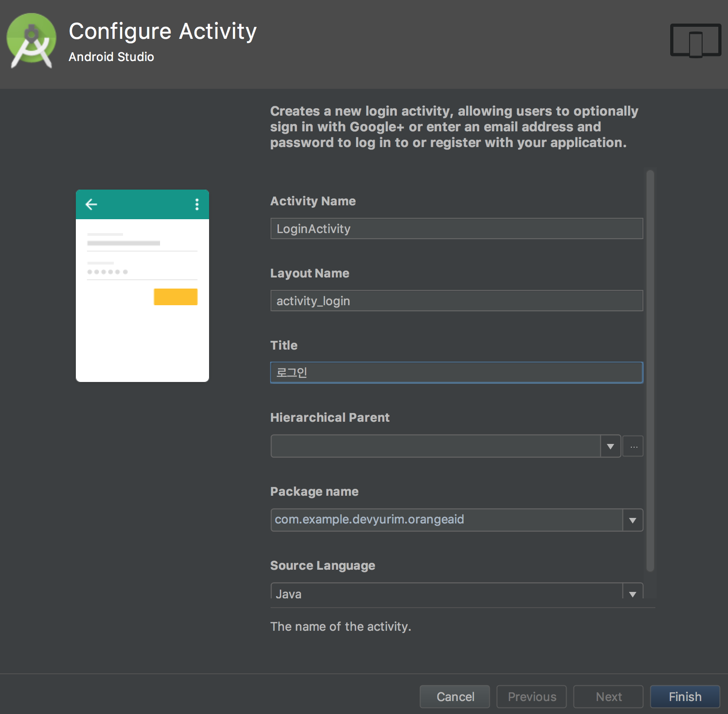Viewport: 728px width, 714px height.
Task: Click the yellow button in template preview
Action: [176, 297]
